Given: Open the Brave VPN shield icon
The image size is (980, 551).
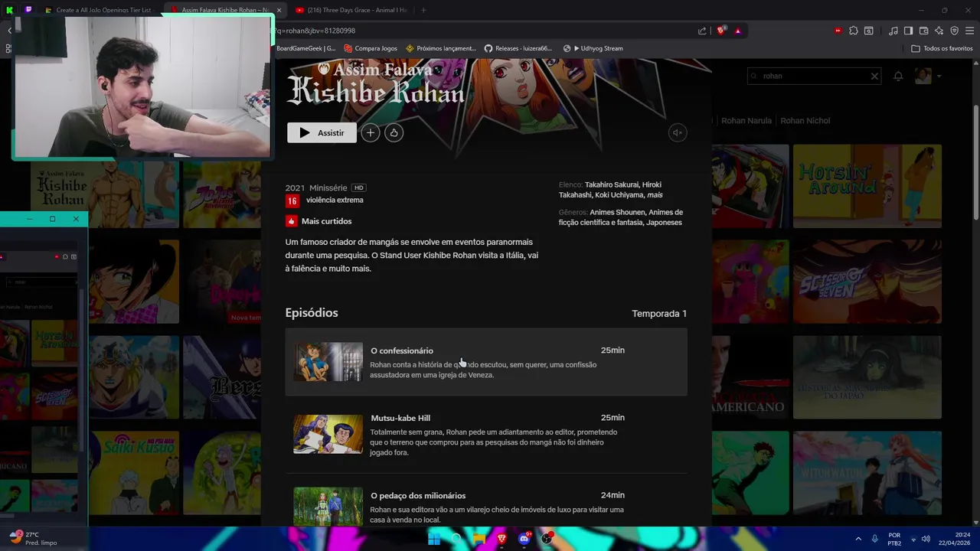Looking at the screenshot, I should tap(954, 31).
